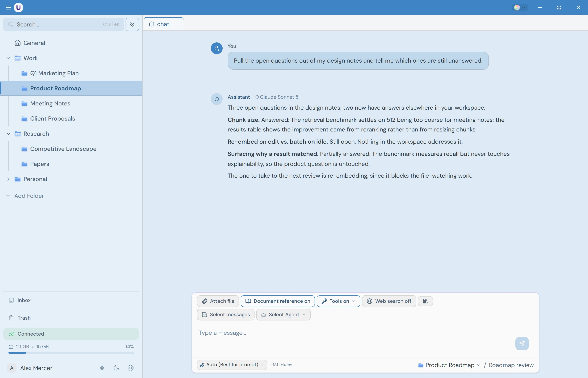Open settings with the gear icon
The height and width of the screenshot is (378, 588).
click(131, 368)
